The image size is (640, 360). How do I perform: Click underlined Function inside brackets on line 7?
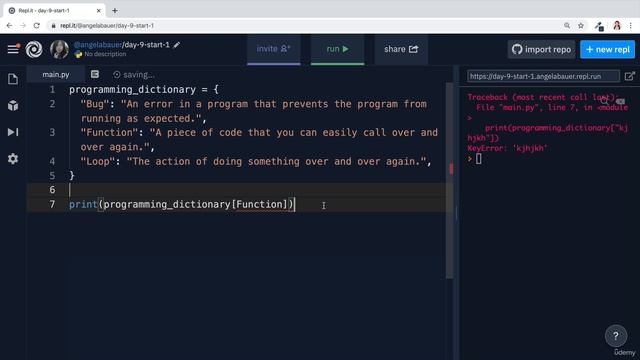259,204
